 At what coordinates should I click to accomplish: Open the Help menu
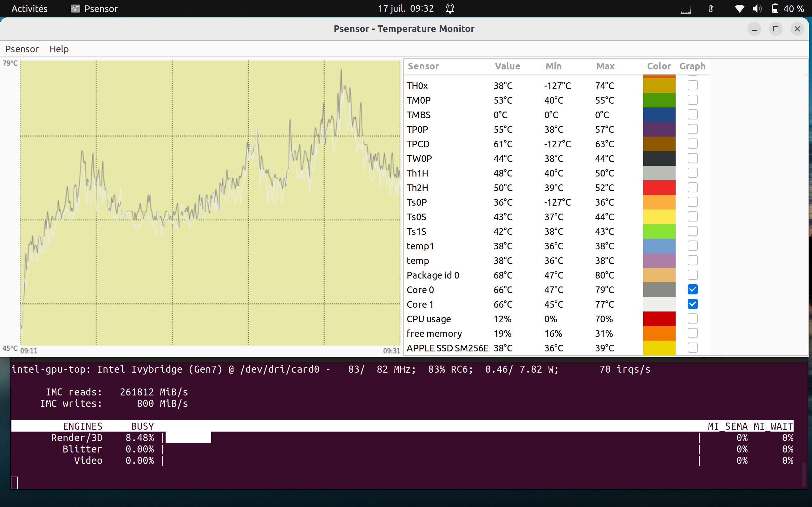tap(59, 49)
